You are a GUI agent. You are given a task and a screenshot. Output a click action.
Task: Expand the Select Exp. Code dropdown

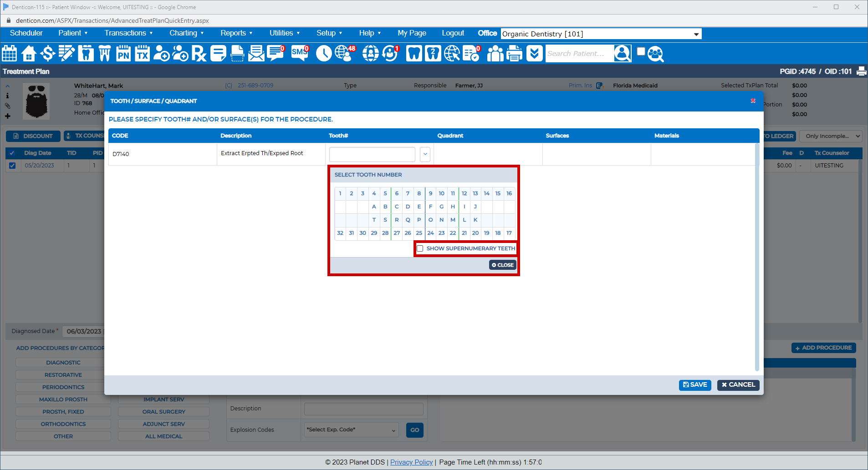tap(393, 430)
